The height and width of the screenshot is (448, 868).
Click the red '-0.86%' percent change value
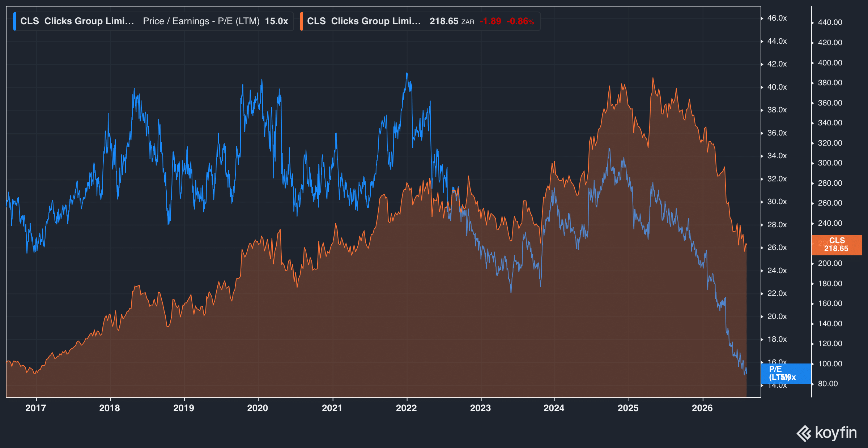coord(520,21)
